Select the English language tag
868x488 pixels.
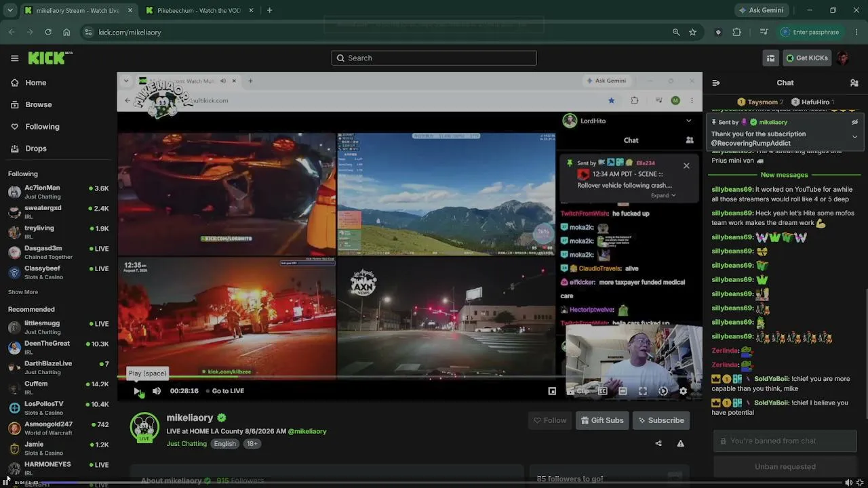224,444
